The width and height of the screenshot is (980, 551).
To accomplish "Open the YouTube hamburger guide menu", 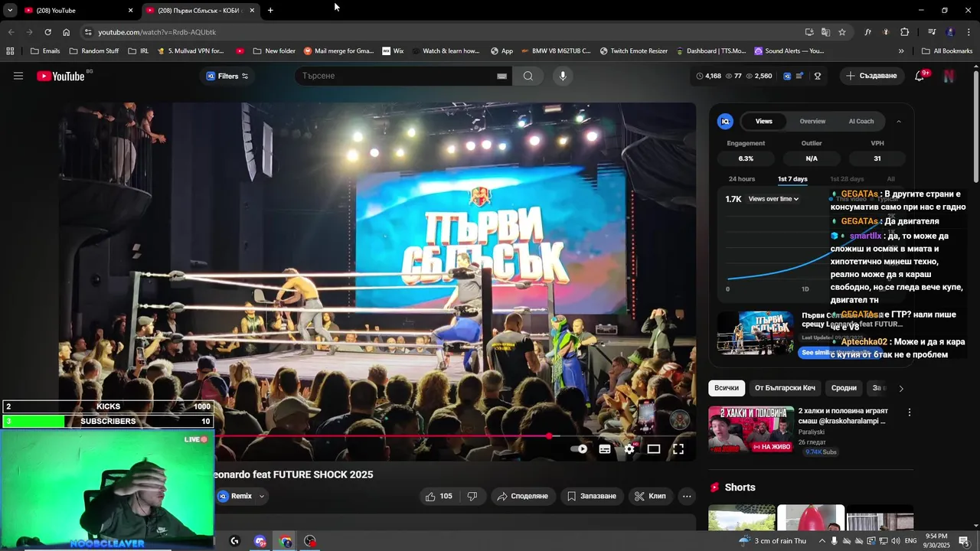I will pyautogui.click(x=18, y=76).
